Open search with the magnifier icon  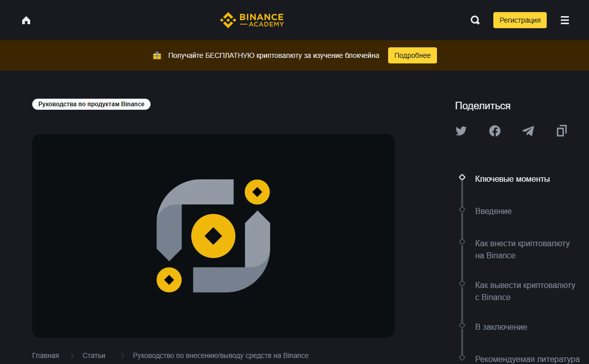pos(475,20)
